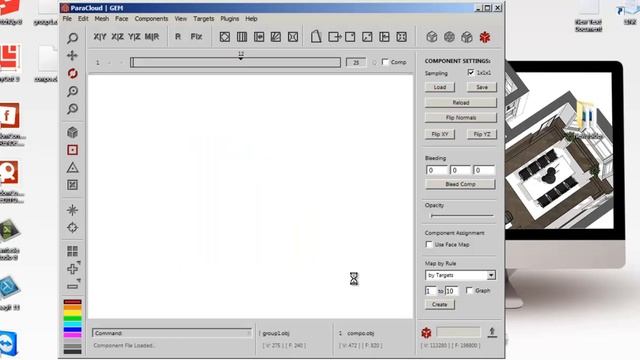Screen dimensions: 640x360
Task: Click the Save button
Action: 482,87
